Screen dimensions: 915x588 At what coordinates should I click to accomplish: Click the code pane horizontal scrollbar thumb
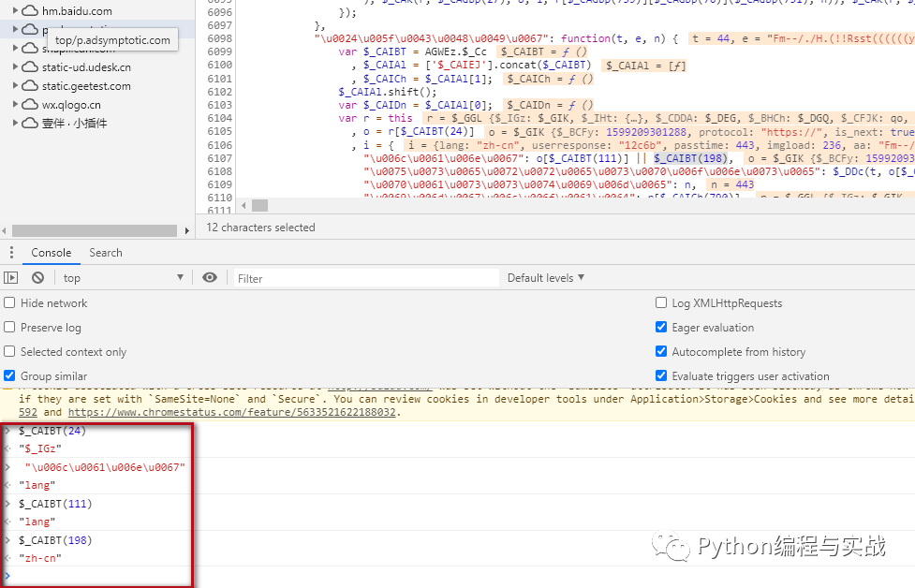click(x=259, y=205)
